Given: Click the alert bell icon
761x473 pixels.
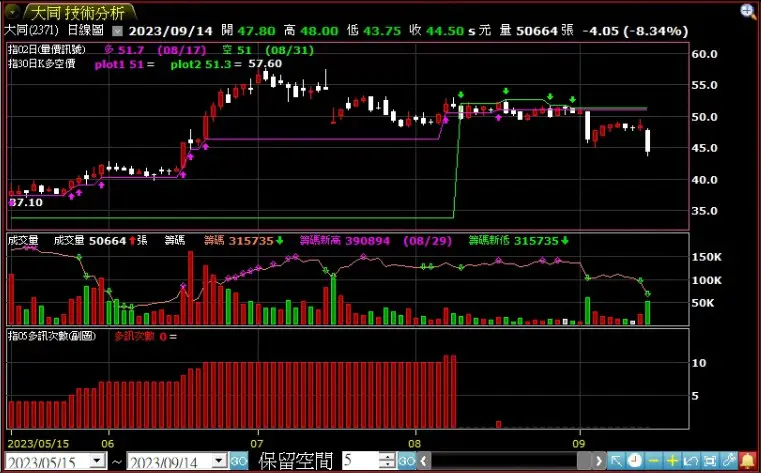Looking at the screenshot, I should 747,461.
